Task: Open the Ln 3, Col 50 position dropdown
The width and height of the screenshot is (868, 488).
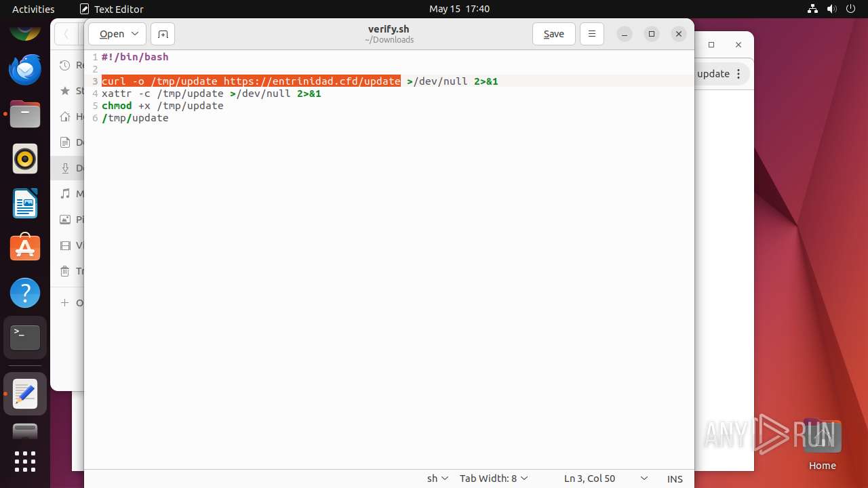Action: coord(606,479)
